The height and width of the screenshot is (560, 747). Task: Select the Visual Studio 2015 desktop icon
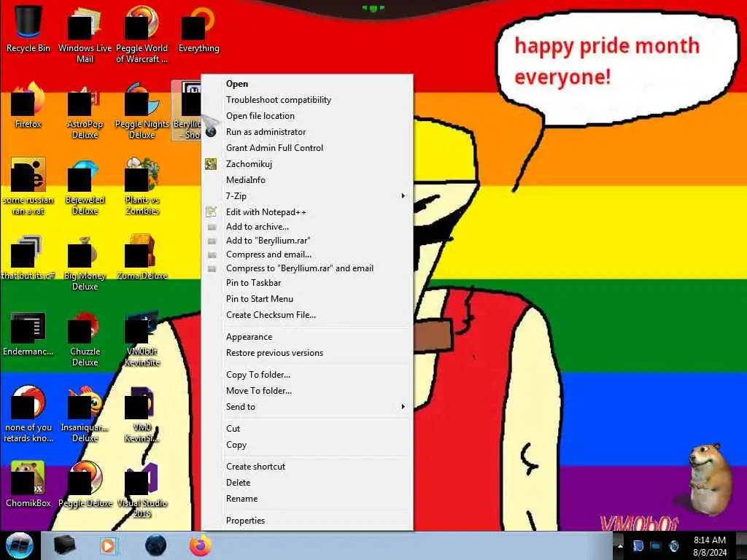tap(142, 489)
